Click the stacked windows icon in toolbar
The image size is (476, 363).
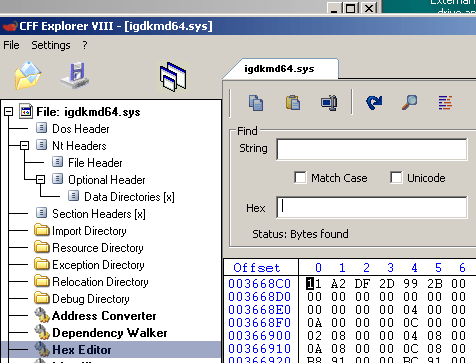[173, 76]
